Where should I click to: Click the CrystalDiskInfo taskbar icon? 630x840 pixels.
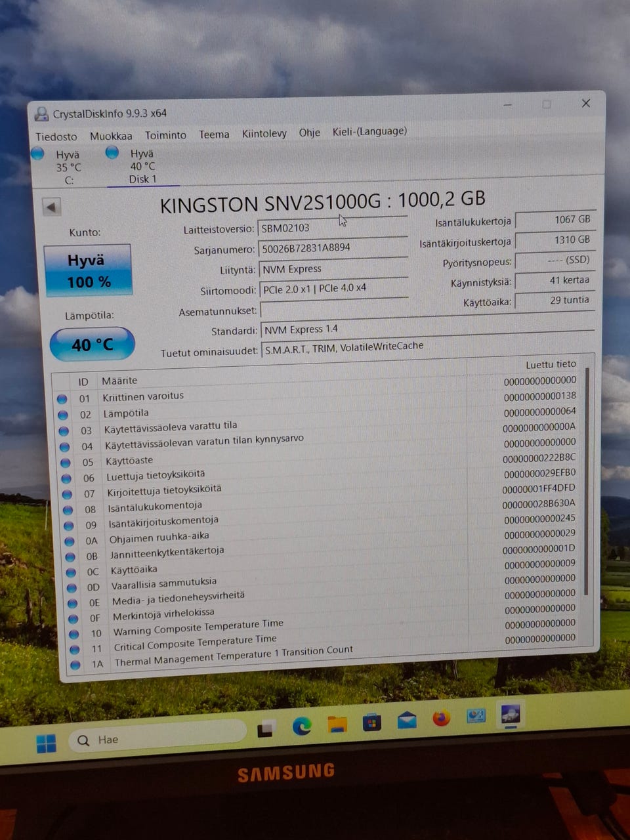[x=510, y=714]
